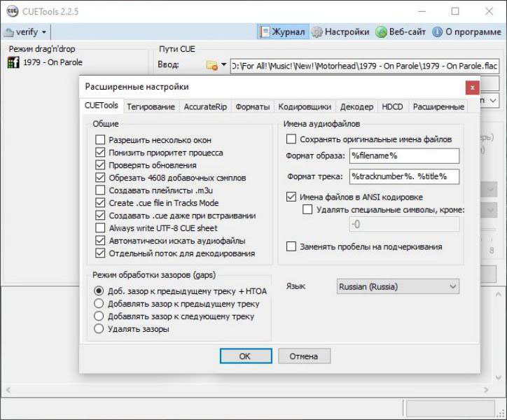Switch to the Тегирование tab
The image size is (507, 420).
pyautogui.click(x=151, y=106)
